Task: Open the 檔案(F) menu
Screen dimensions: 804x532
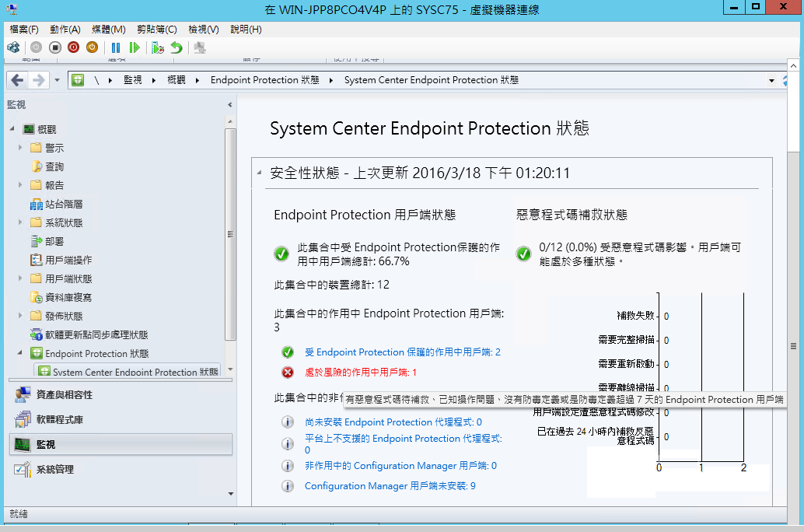Action: pos(24,30)
